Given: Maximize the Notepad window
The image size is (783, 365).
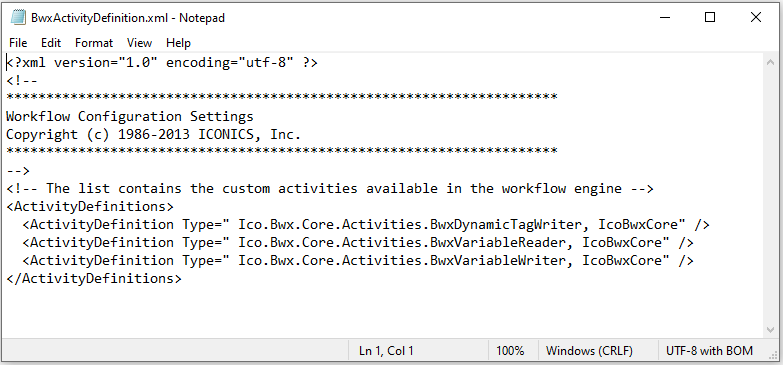Looking at the screenshot, I should 710,17.
